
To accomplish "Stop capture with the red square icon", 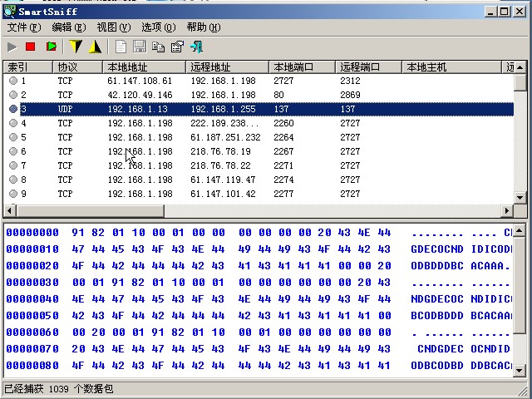I will click(31, 47).
